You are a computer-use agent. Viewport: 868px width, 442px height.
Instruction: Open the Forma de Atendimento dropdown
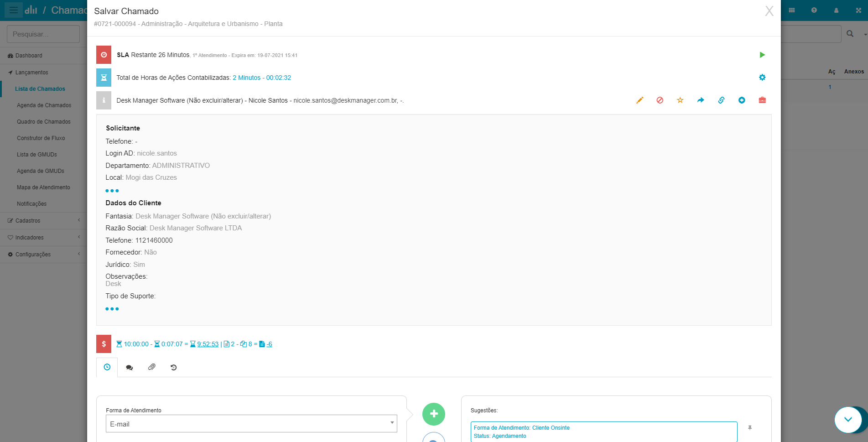pyautogui.click(x=251, y=424)
